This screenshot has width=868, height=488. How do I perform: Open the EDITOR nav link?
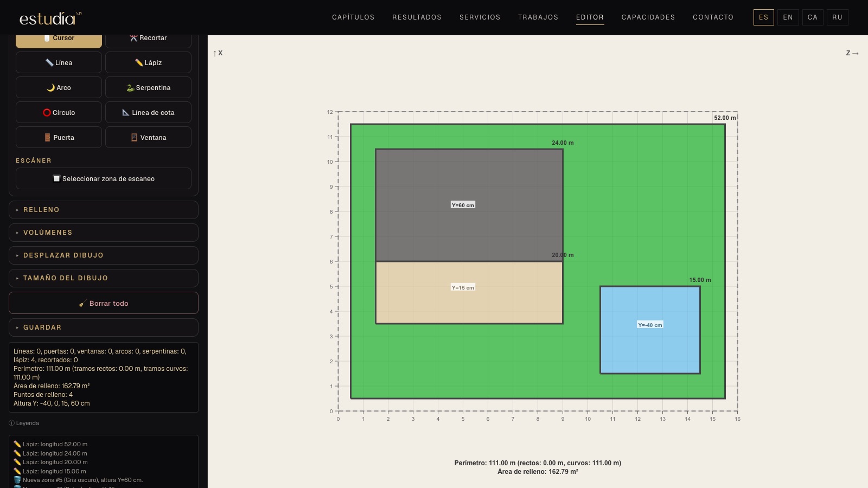[x=590, y=17]
